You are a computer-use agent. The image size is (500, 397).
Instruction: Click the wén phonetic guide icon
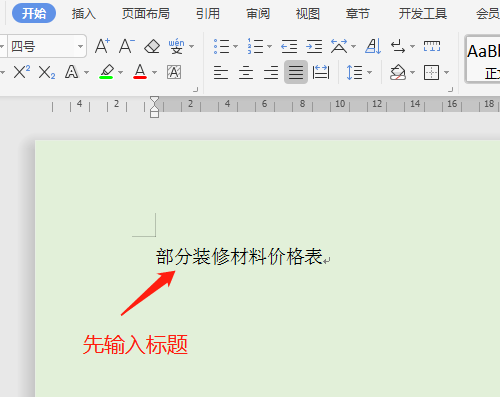176,46
